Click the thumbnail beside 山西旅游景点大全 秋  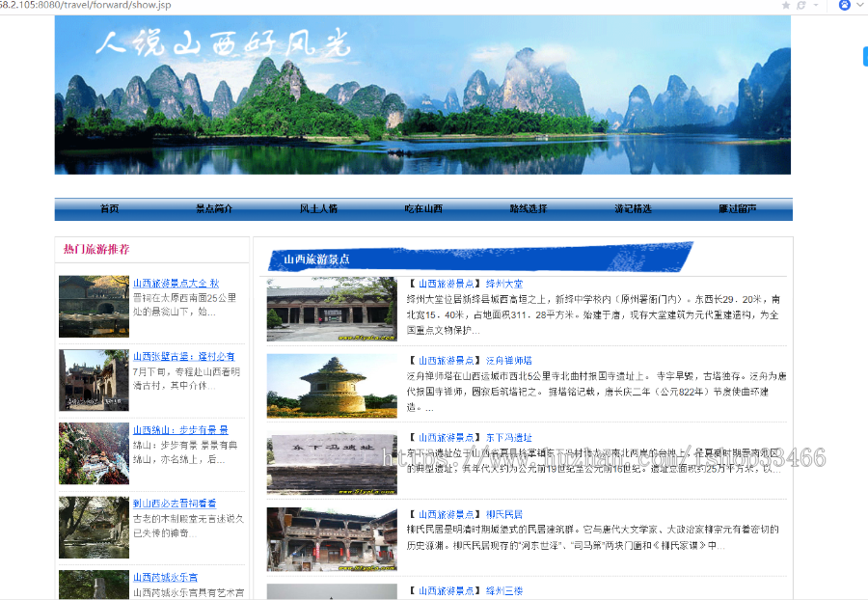pos(95,307)
